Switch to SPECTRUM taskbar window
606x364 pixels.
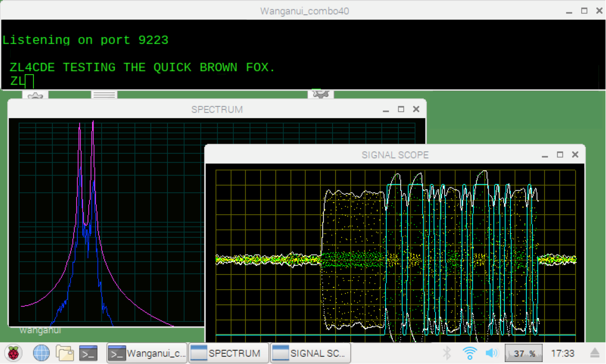pos(229,353)
